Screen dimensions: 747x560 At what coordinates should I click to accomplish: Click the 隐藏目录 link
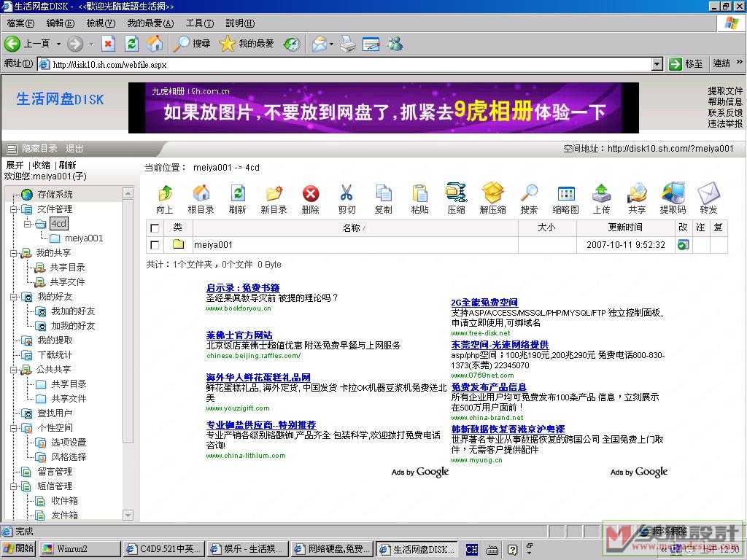39,149
